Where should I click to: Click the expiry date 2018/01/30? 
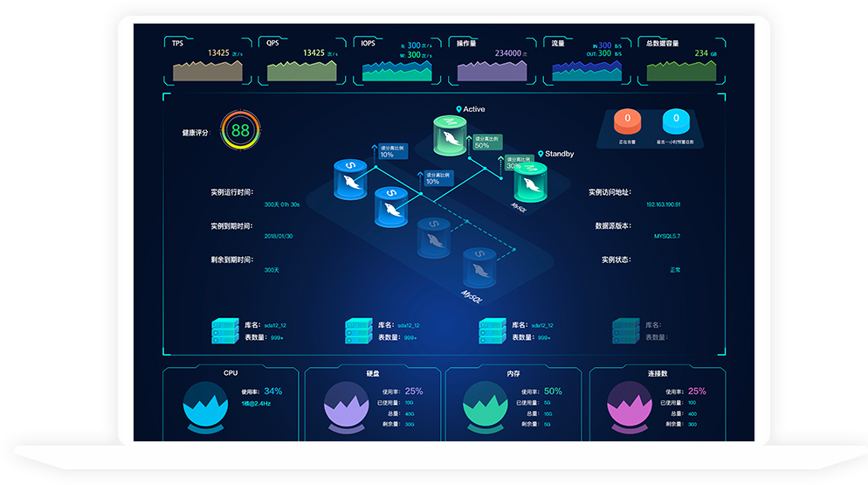pyautogui.click(x=279, y=236)
